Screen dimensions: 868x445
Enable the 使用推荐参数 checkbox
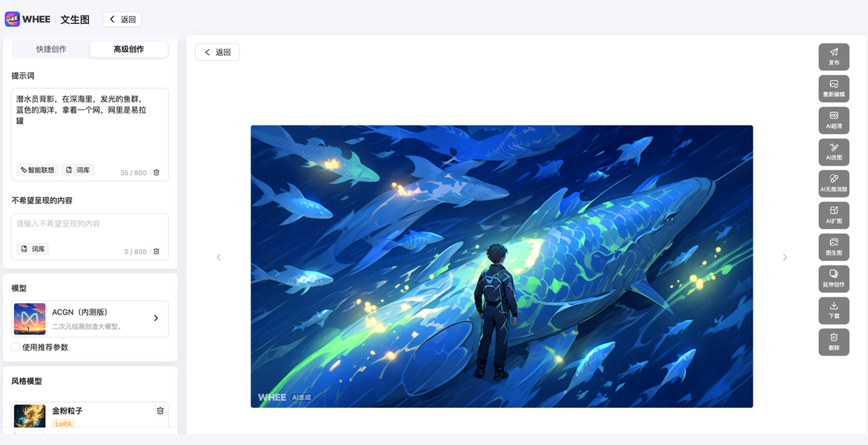[16, 347]
